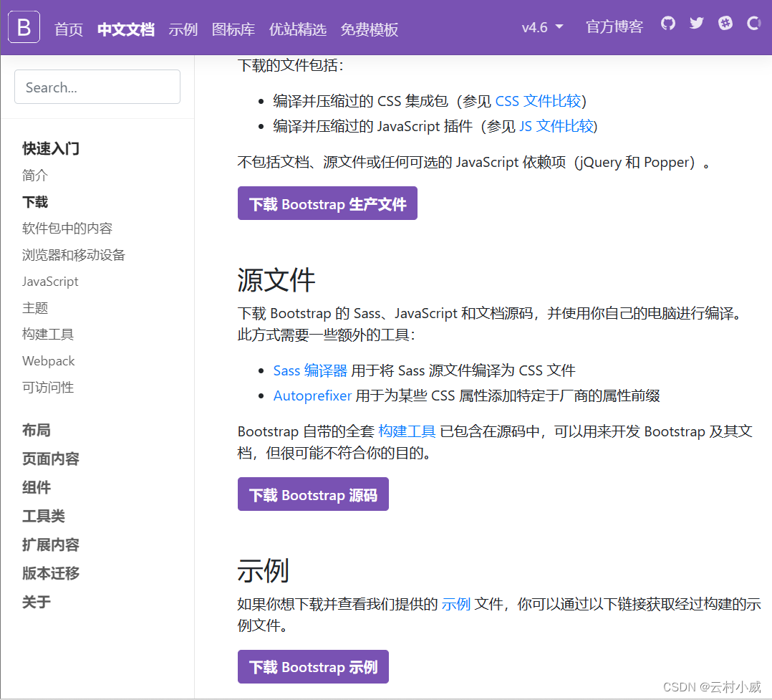Click the Search input field

click(x=97, y=87)
